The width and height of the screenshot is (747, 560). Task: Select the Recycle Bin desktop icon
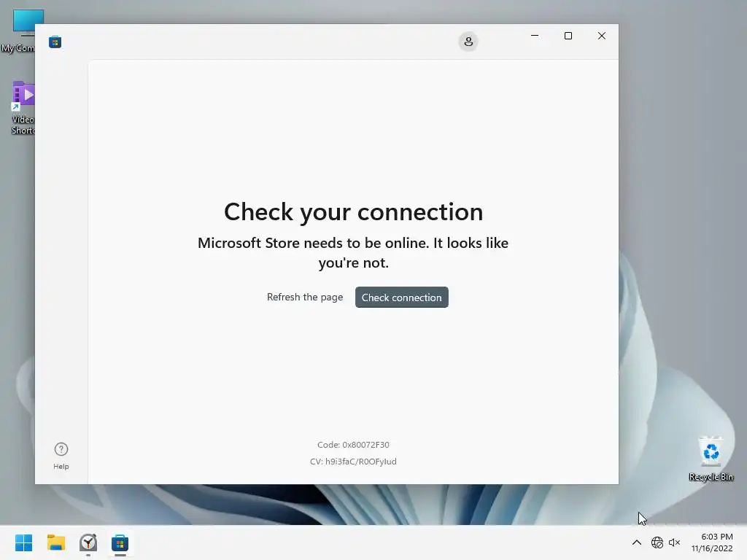[711, 458]
